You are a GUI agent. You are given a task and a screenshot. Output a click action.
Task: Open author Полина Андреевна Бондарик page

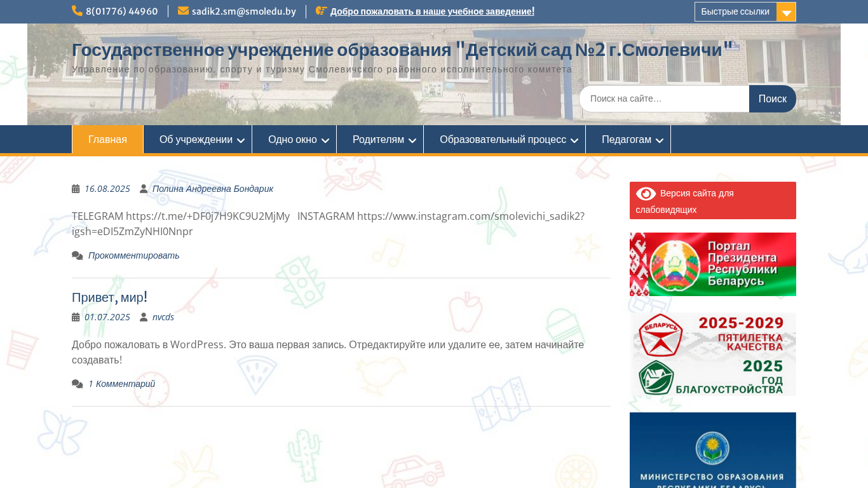click(x=213, y=189)
